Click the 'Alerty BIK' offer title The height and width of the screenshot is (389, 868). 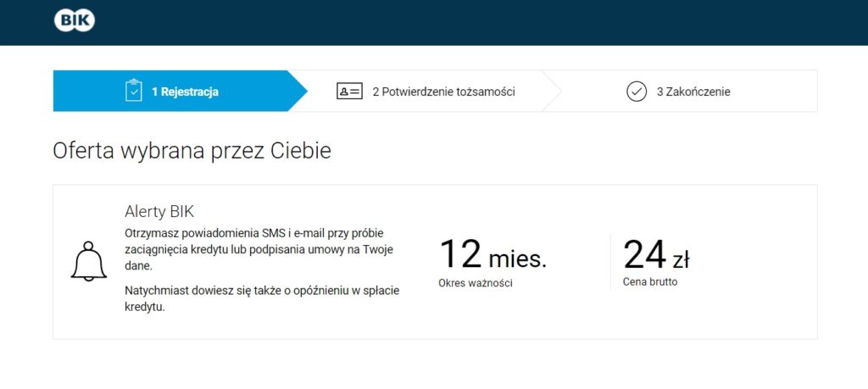coord(159,212)
